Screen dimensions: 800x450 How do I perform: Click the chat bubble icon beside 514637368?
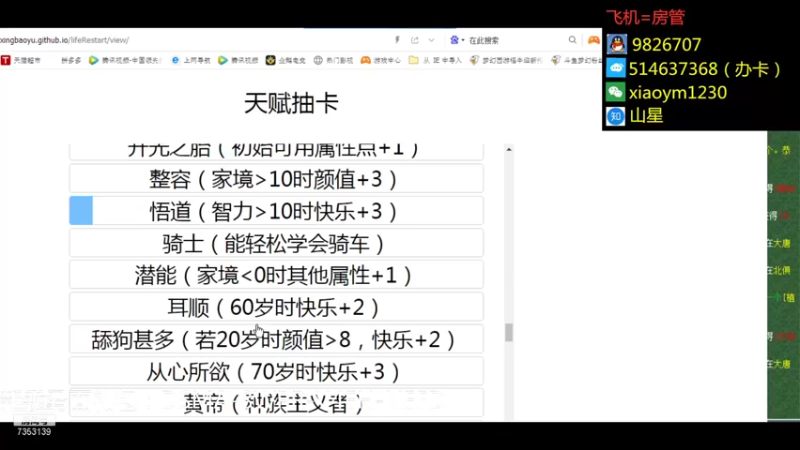click(x=616, y=68)
